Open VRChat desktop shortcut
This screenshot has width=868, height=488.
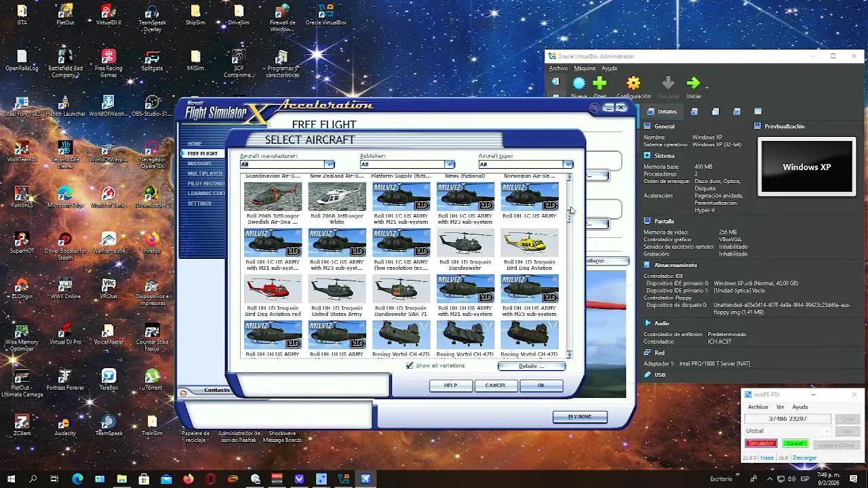108,288
